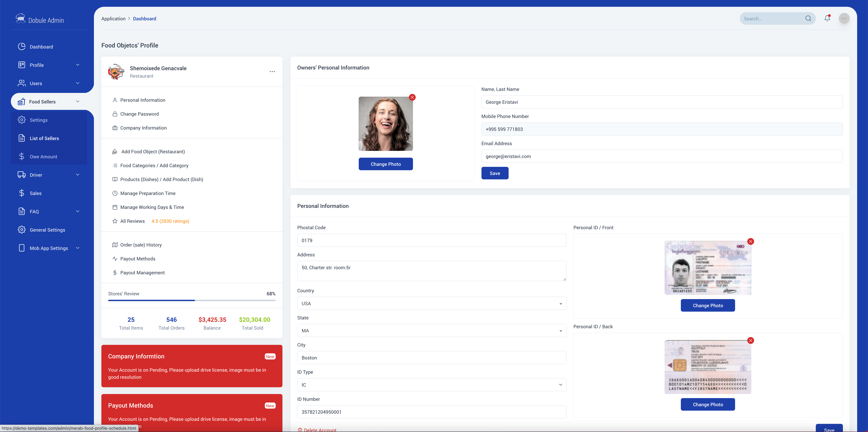This screenshot has width=868, height=432.
Task: Click the General Settings gear icon
Action: click(x=22, y=230)
